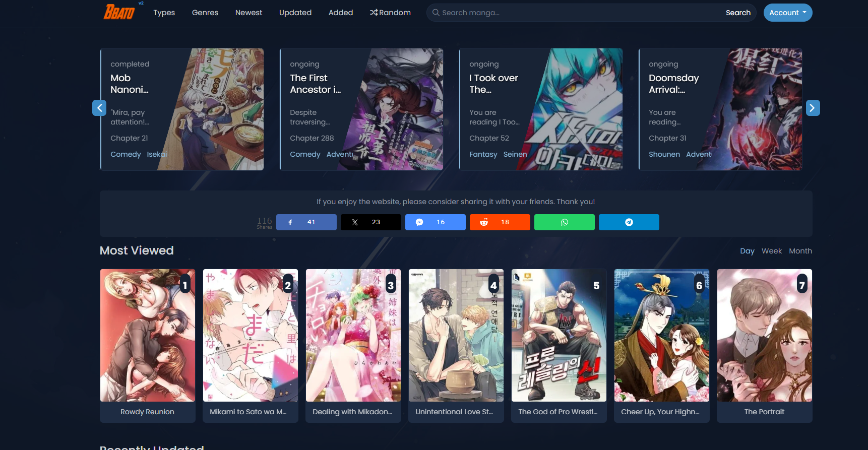
Task: Switch Most Viewed to Month
Action: tap(800, 251)
